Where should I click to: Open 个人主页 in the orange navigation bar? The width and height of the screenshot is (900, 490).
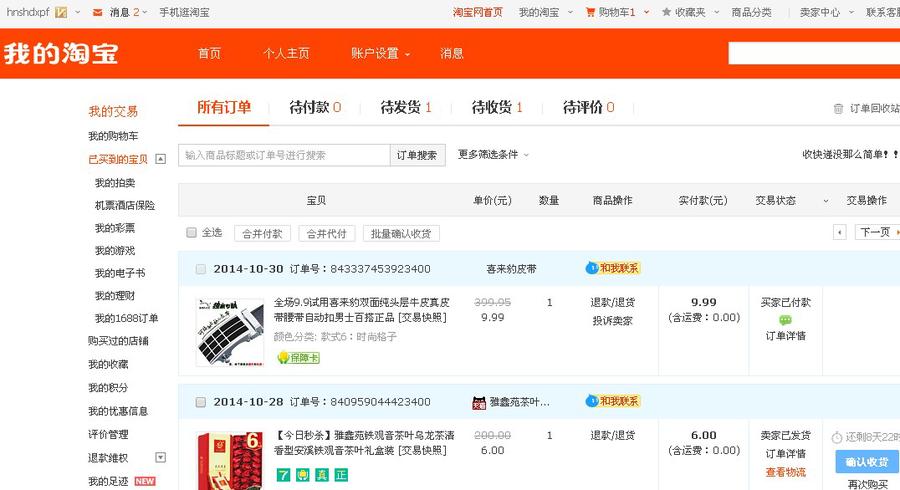[x=286, y=53]
